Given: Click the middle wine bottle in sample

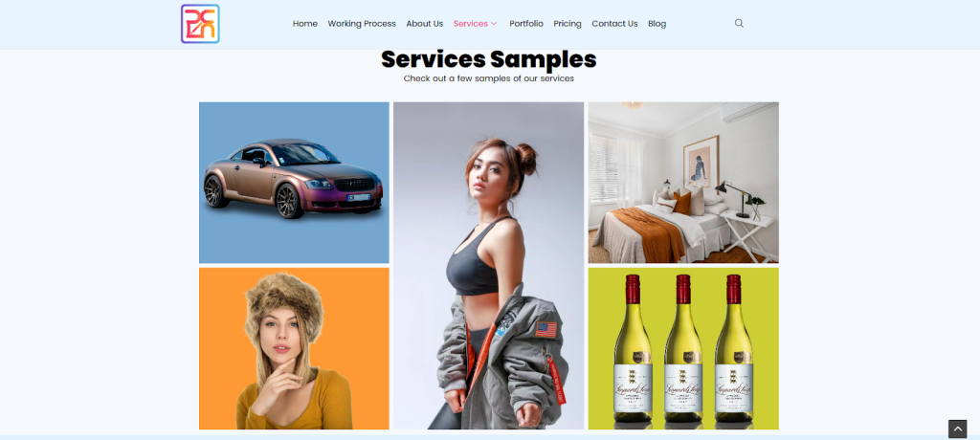Looking at the screenshot, I should click(x=683, y=348).
